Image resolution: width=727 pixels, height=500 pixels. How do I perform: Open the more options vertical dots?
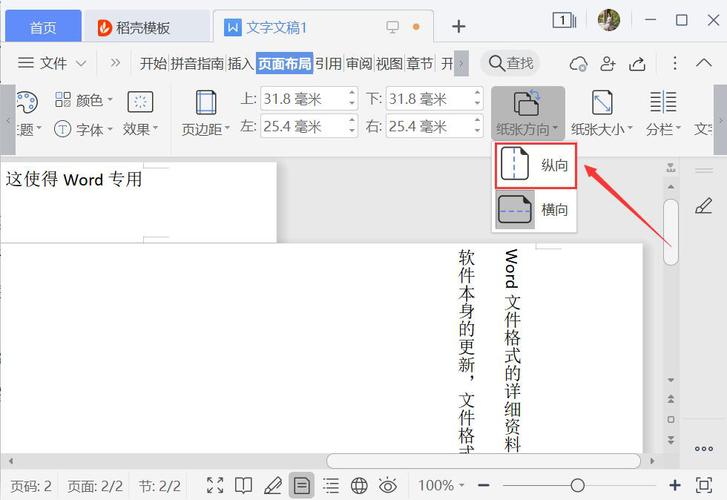(x=675, y=63)
